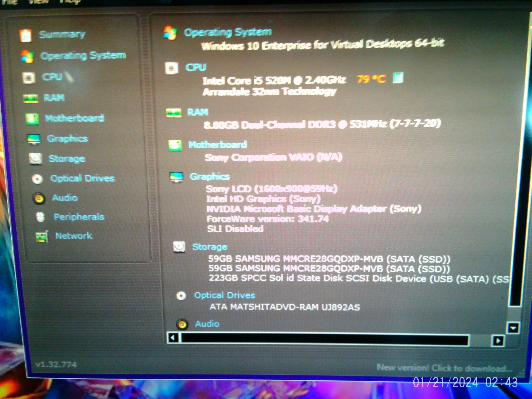532x399 pixels.
Task: Click the NVIDIA Microsoft Basic Display Adapter text
Action: click(x=314, y=209)
